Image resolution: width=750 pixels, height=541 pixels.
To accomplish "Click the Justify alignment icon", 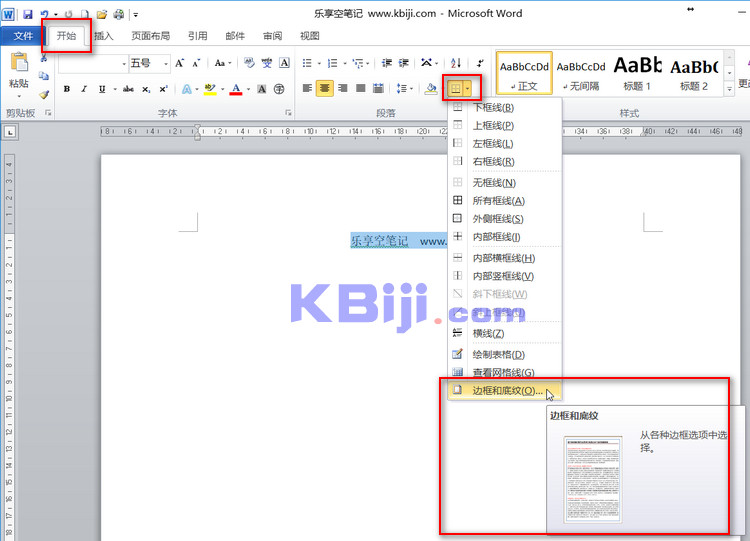I will pyautogui.click(x=361, y=88).
